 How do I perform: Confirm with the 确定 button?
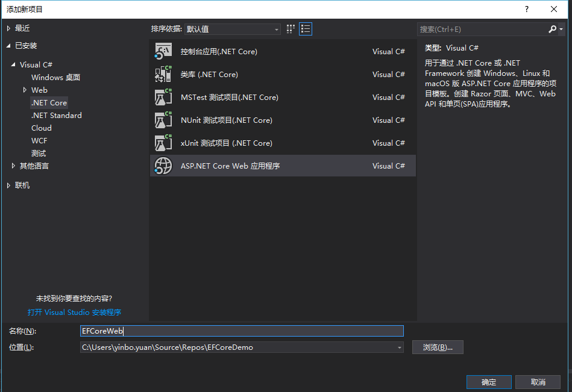coord(489,382)
